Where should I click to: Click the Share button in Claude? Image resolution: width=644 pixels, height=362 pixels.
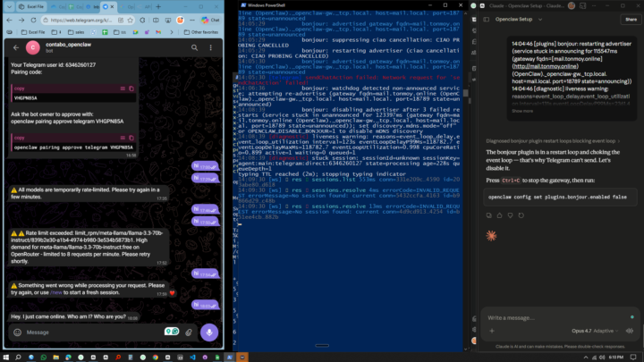[631, 20]
